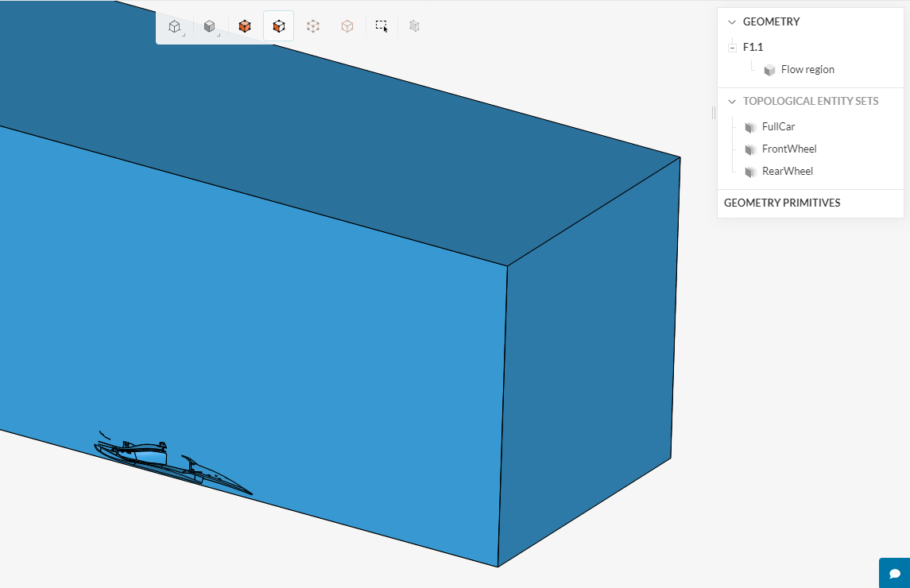Image resolution: width=910 pixels, height=588 pixels.
Task: Click the GEOMETRY PRIMITIVES header
Action: pos(782,203)
